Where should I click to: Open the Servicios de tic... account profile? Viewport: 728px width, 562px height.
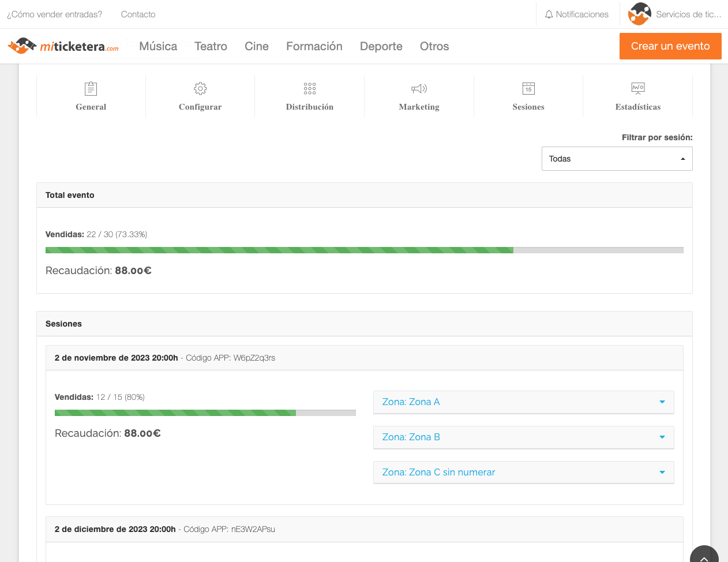click(675, 14)
